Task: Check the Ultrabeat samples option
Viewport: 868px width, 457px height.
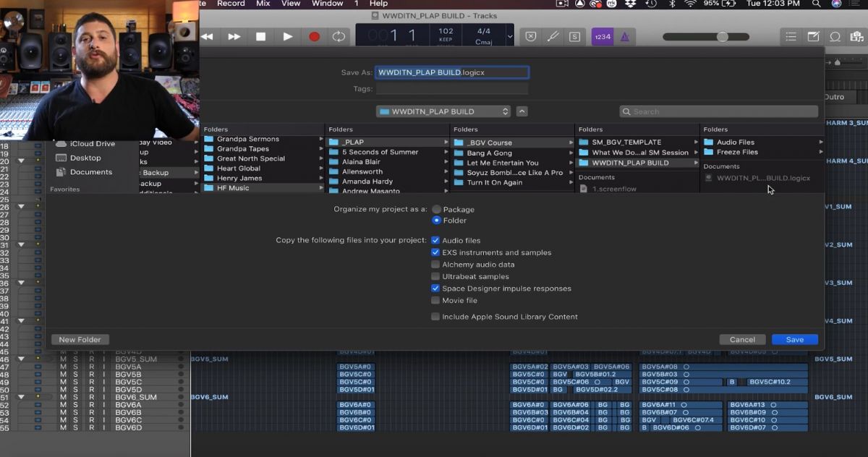Action: click(435, 276)
